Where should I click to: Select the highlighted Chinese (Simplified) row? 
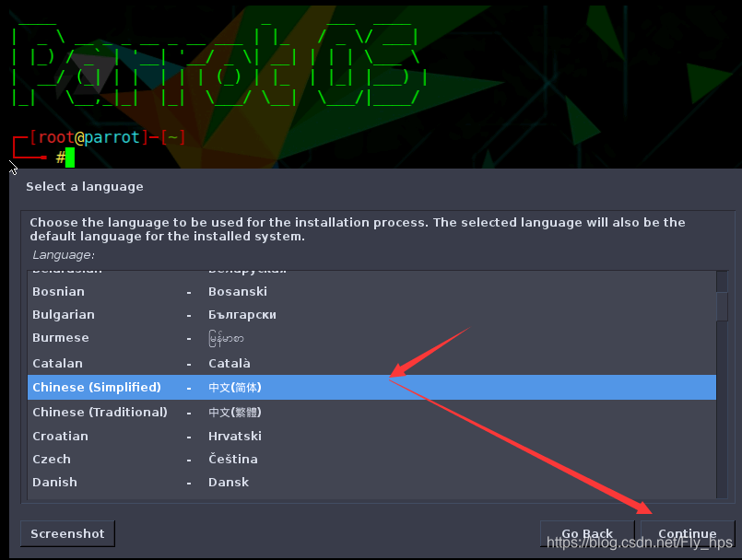[371, 388]
